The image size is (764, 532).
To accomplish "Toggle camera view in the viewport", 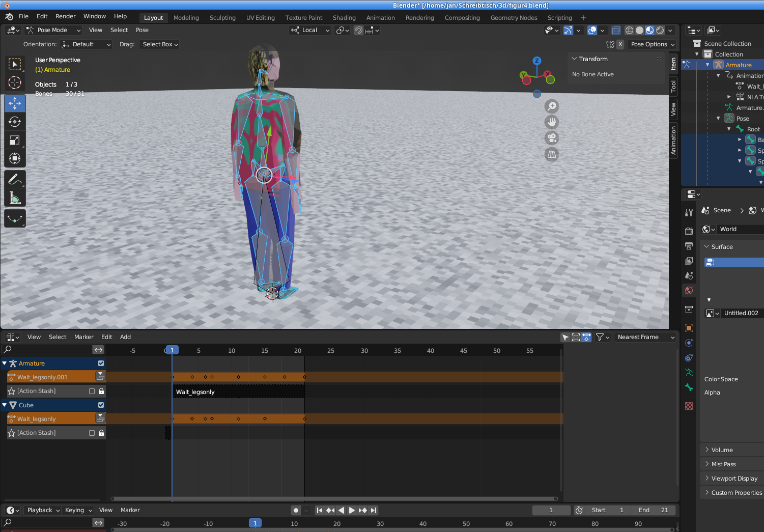I will pos(552,138).
